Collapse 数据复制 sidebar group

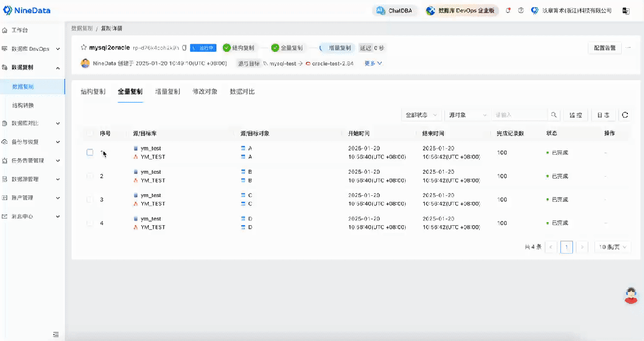coord(32,67)
